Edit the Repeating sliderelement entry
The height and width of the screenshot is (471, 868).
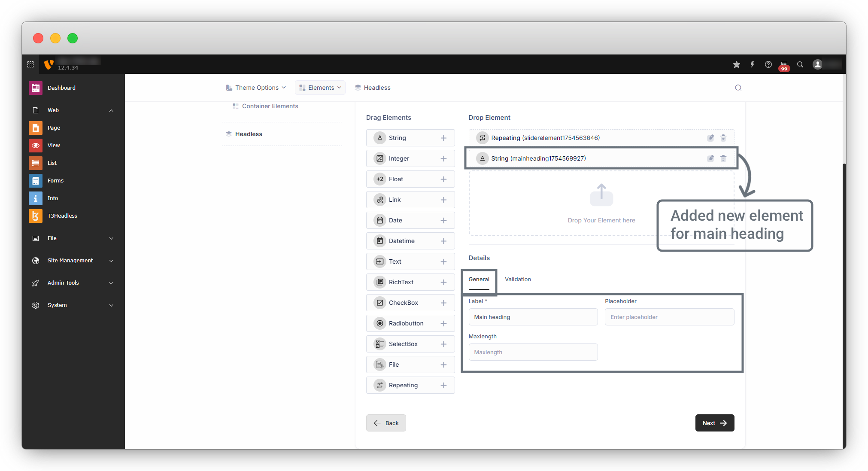(710, 138)
